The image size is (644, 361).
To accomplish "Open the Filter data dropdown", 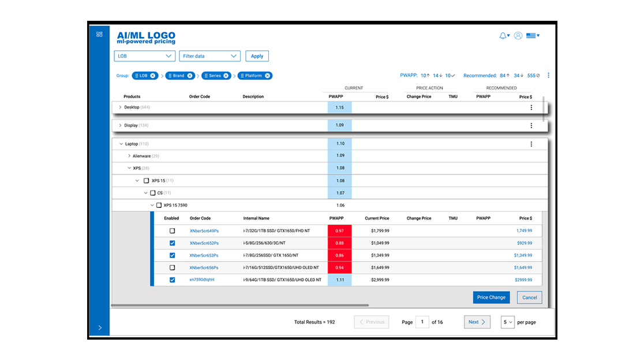I will point(209,56).
